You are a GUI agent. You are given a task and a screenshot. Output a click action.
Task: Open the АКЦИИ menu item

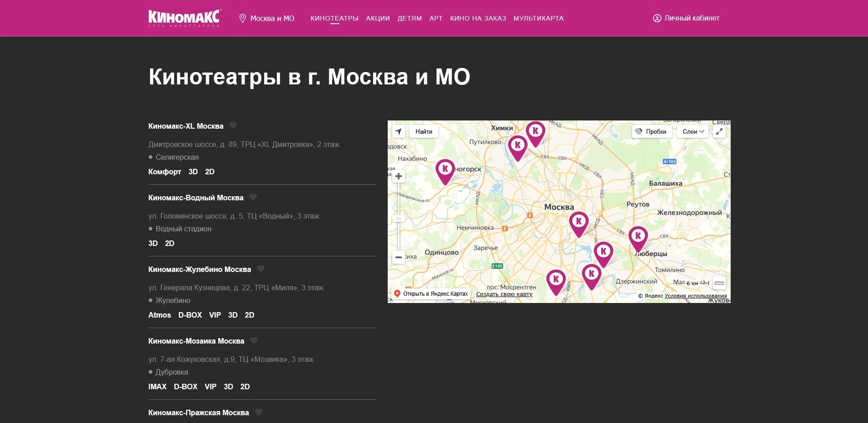[x=378, y=18]
